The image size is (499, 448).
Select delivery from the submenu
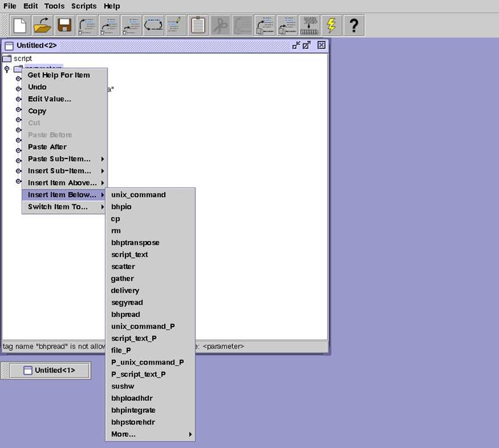point(150,290)
